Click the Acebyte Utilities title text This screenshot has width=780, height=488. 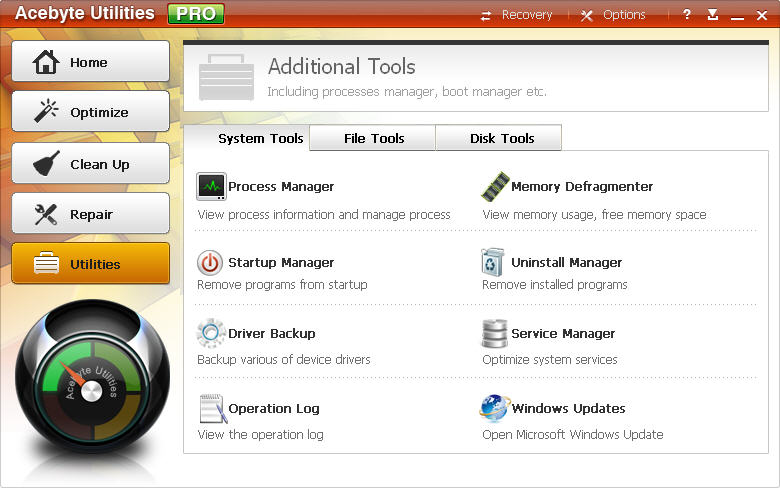[x=85, y=13]
